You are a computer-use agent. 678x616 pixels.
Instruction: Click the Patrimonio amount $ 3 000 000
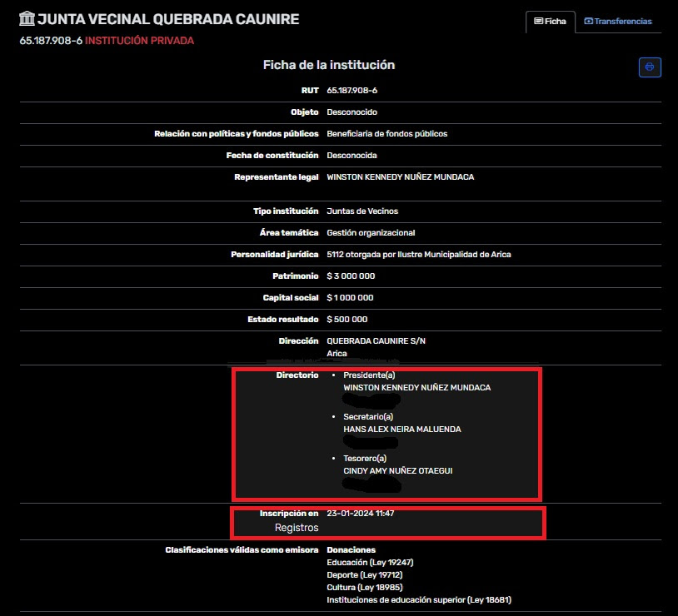[351, 276]
